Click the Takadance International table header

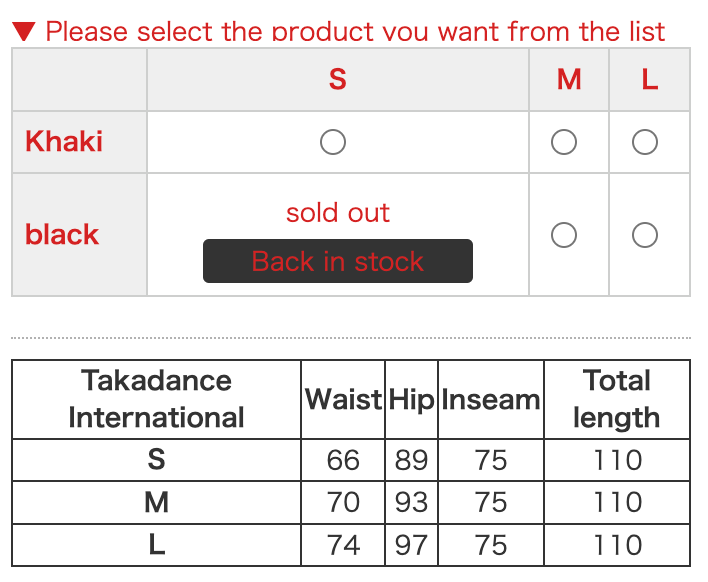pyautogui.click(x=156, y=399)
